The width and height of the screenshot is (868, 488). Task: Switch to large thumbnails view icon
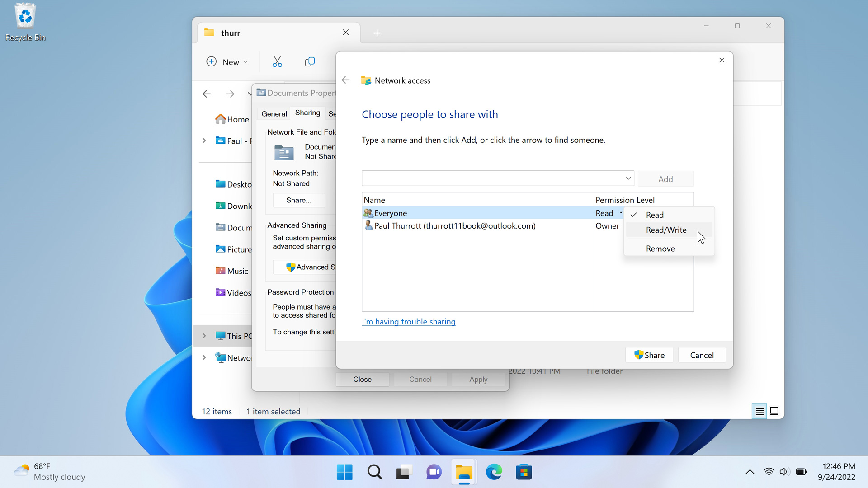pos(774,411)
